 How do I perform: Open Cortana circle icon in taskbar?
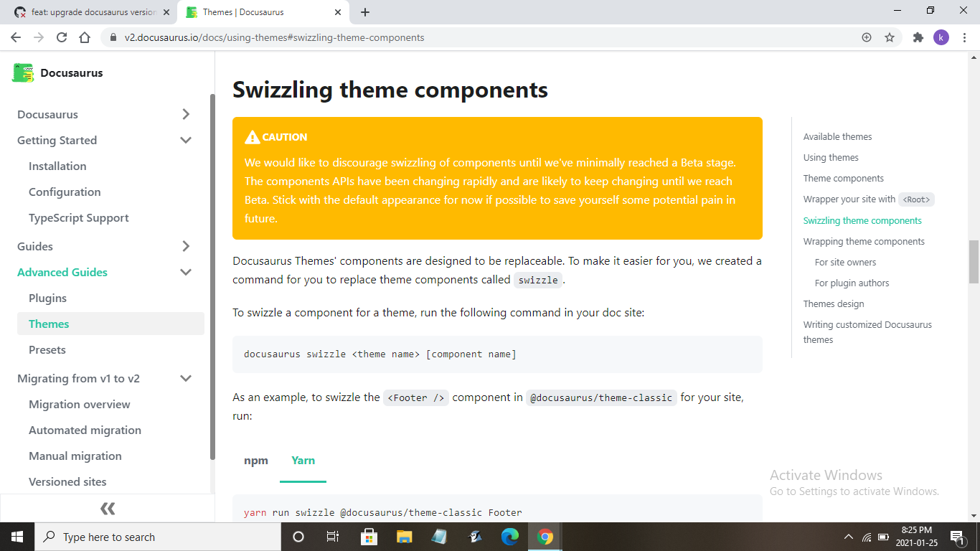pyautogui.click(x=298, y=537)
